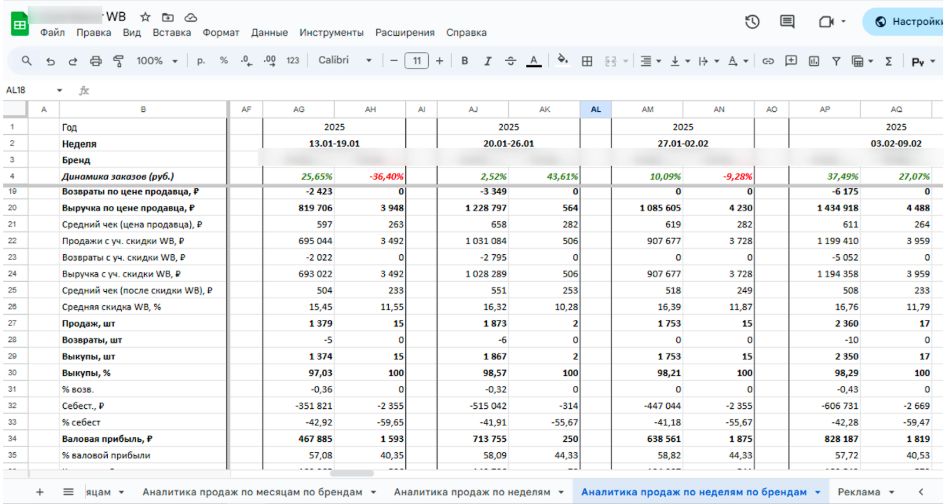Open text rotation dropdown
Screen dimensions: 946x504
pos(737,60)
